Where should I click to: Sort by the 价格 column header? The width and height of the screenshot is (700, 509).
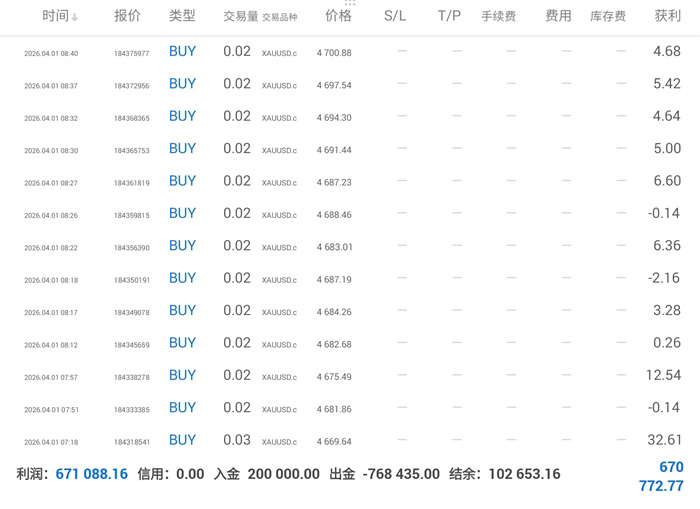click(338, 17)
